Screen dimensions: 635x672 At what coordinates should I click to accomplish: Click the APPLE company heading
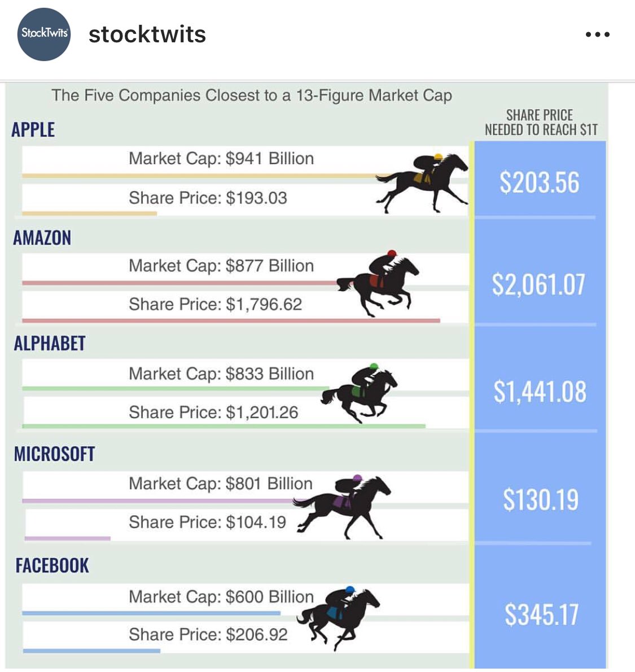click(x=33, y=129)
